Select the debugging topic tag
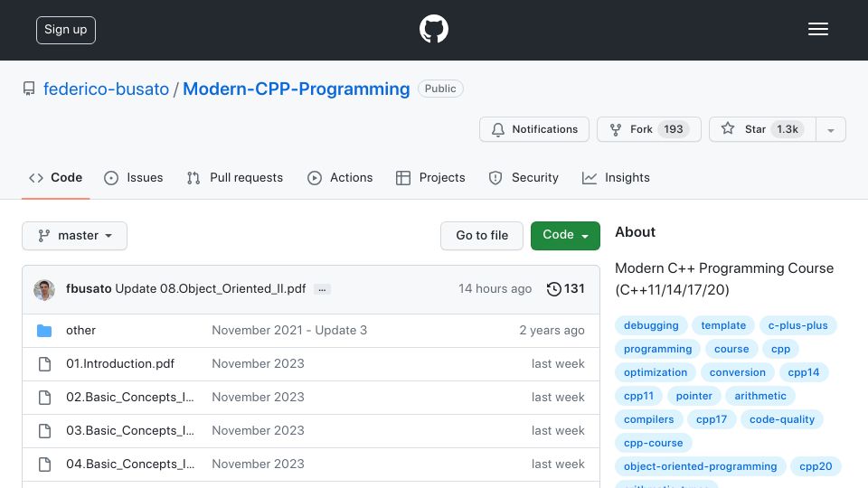This screenshot has width=868, height=488. coord(651,325)
